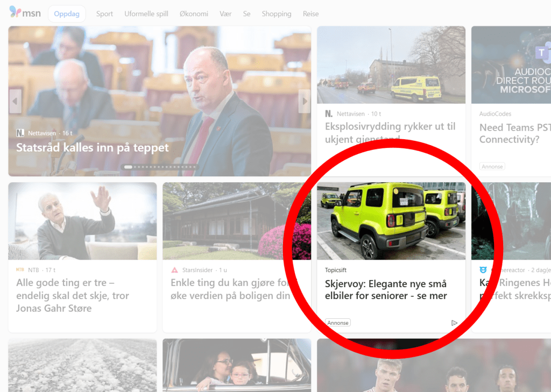Switch to the Økonomi tab

click(x=194, y=13)
